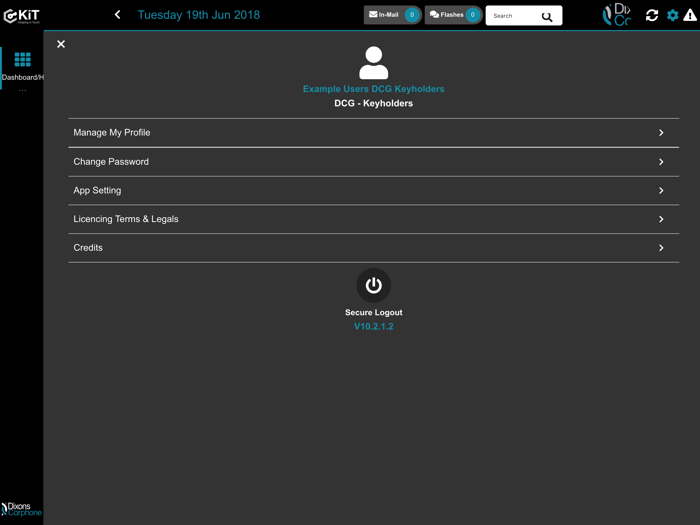
Task: Open Change Password
Action: [x=374, y=162]
